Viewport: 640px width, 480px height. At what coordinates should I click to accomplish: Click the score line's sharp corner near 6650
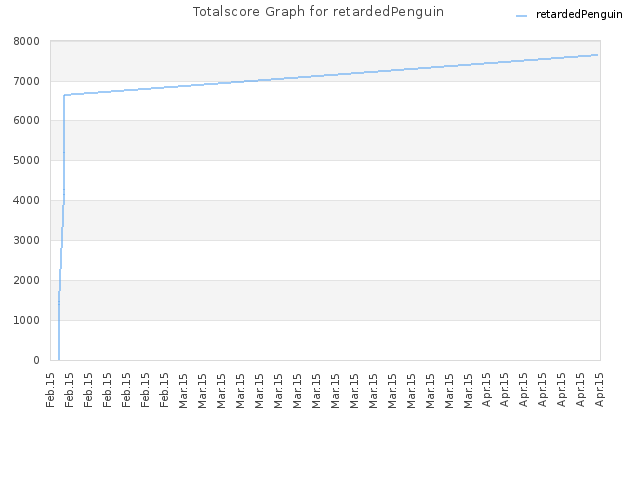tap(64, 95)
